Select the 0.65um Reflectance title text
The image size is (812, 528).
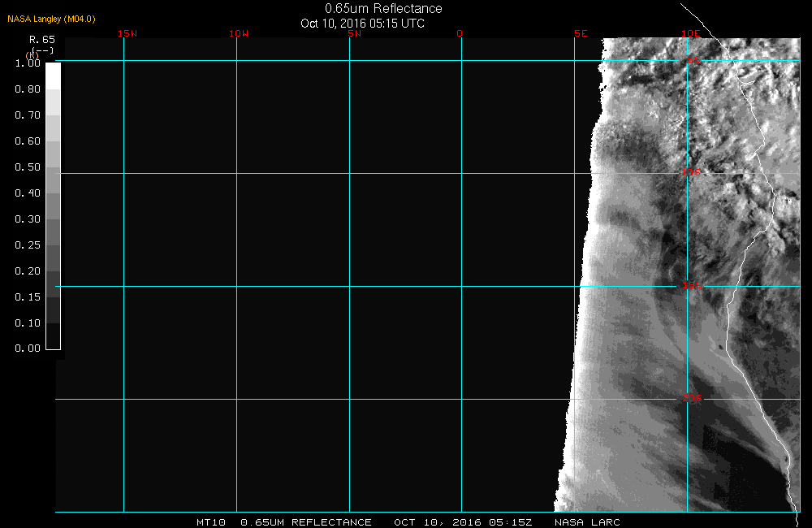click(x=383, y=9)
